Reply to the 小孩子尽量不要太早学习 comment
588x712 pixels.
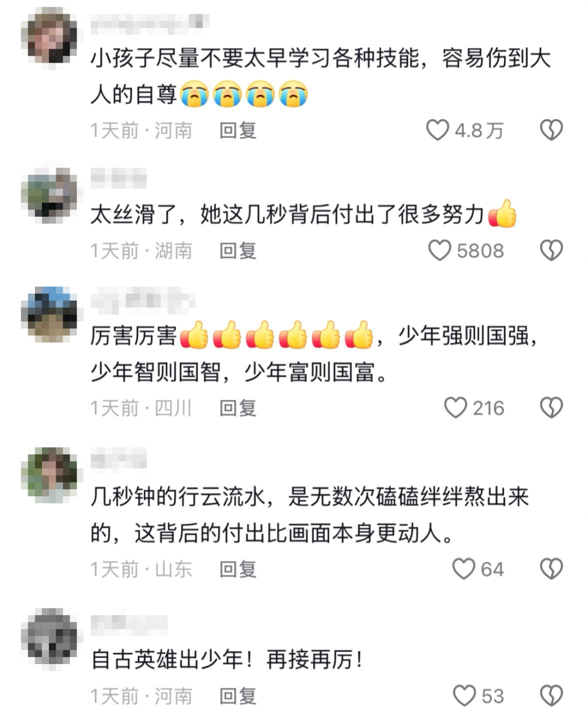pos(238,131)
